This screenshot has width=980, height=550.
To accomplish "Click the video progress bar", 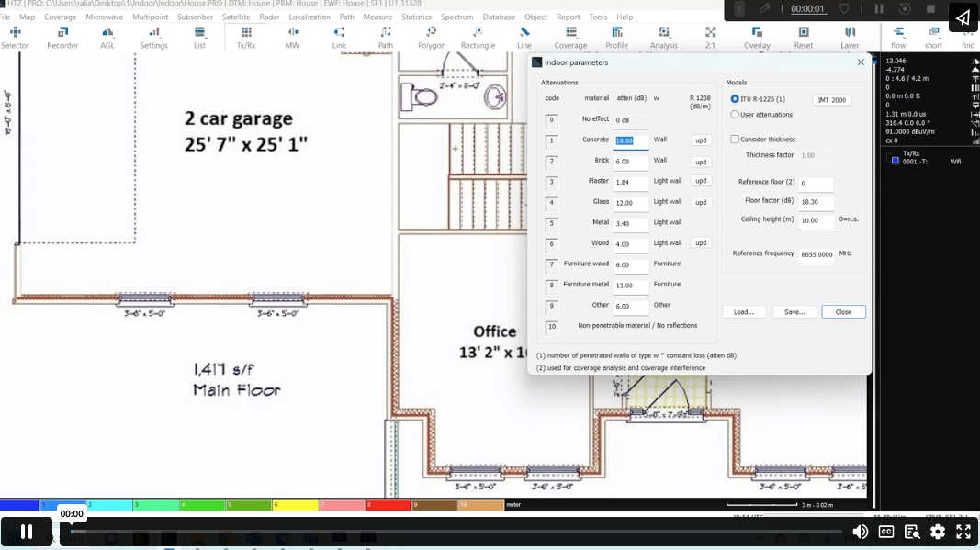I will (456, 532).
